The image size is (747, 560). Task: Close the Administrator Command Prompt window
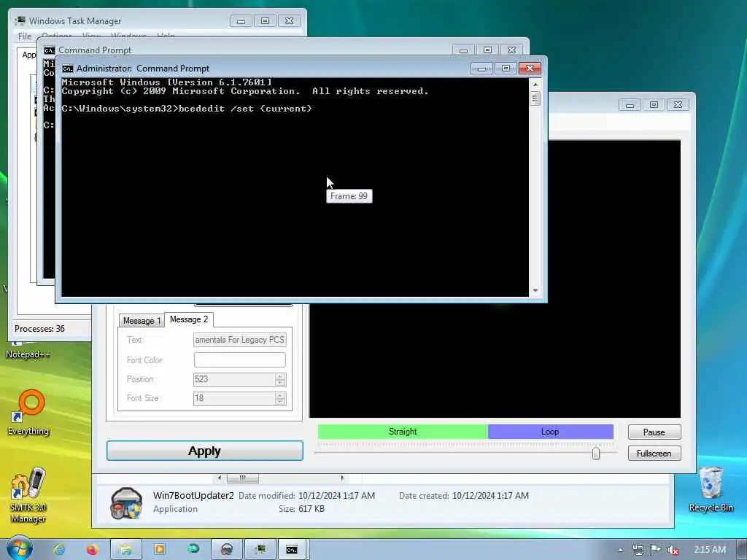click(x=530, y=69)
